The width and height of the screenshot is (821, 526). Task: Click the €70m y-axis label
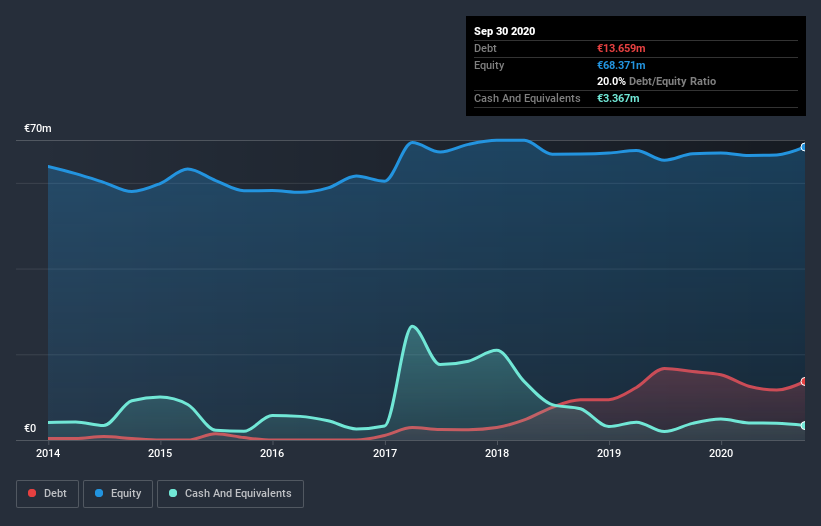[x=38, y=128]
